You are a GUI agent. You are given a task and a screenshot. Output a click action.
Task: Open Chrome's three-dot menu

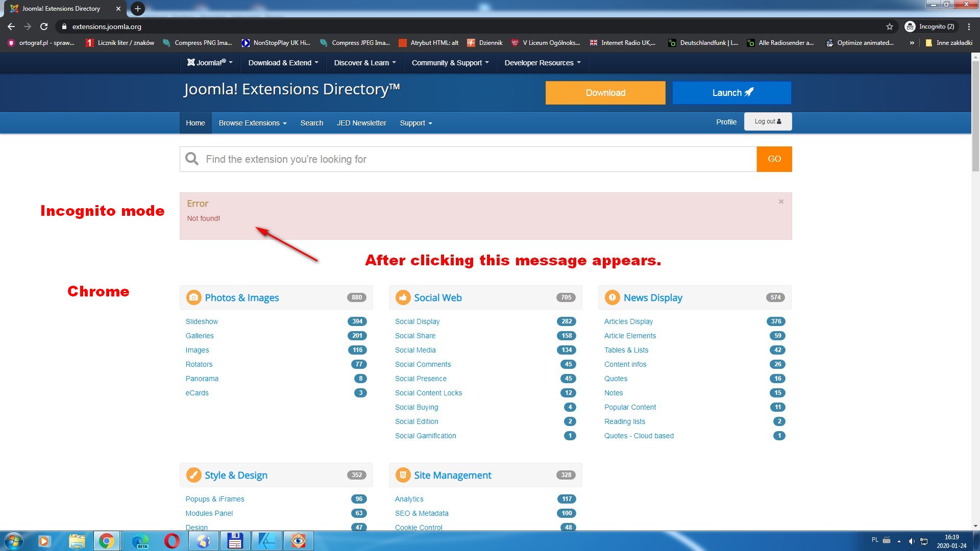(969, 26)
